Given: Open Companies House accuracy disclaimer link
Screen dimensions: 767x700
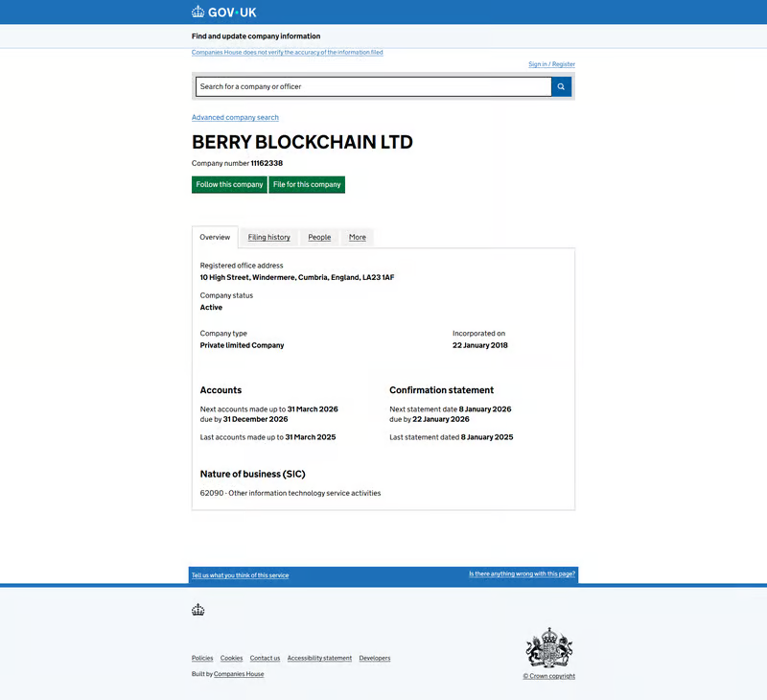Looking at the screenshot, I should [287, 53].
